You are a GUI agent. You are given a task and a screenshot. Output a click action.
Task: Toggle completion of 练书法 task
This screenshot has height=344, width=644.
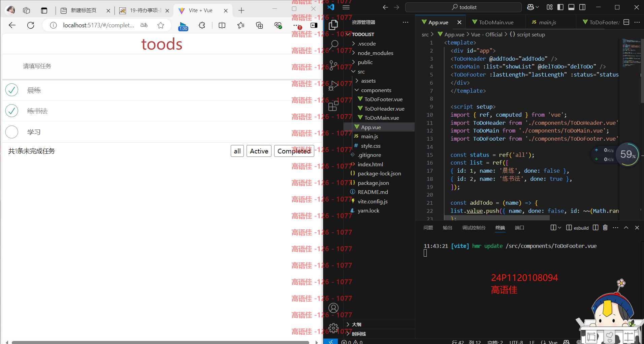pyautogui.click(x=12, y=111)
